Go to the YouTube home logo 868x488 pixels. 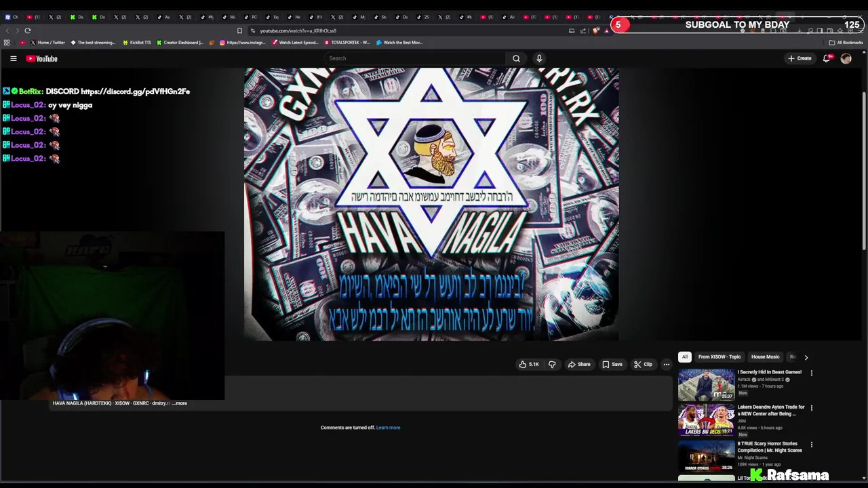tap(42, 58)
